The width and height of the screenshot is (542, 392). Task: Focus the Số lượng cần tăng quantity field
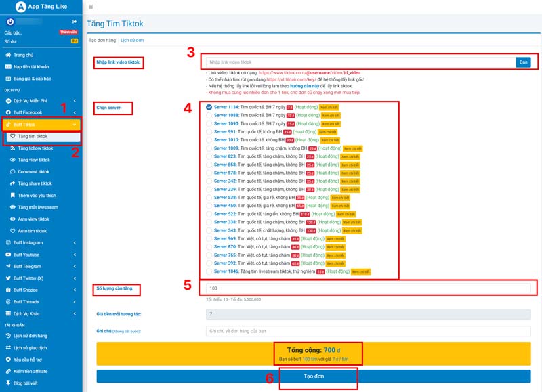[x=368, y=288]
